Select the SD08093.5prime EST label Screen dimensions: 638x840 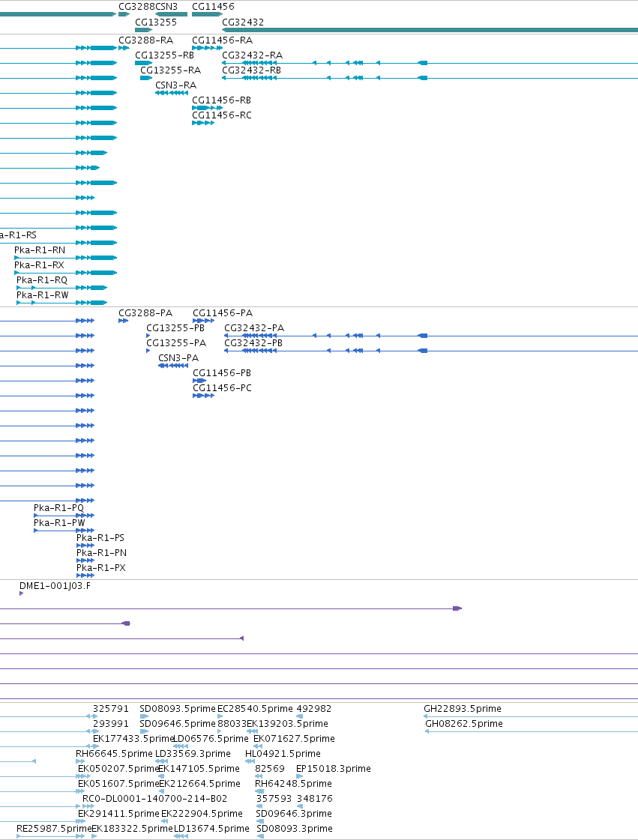pyautogui.click(x=178, y=709)
